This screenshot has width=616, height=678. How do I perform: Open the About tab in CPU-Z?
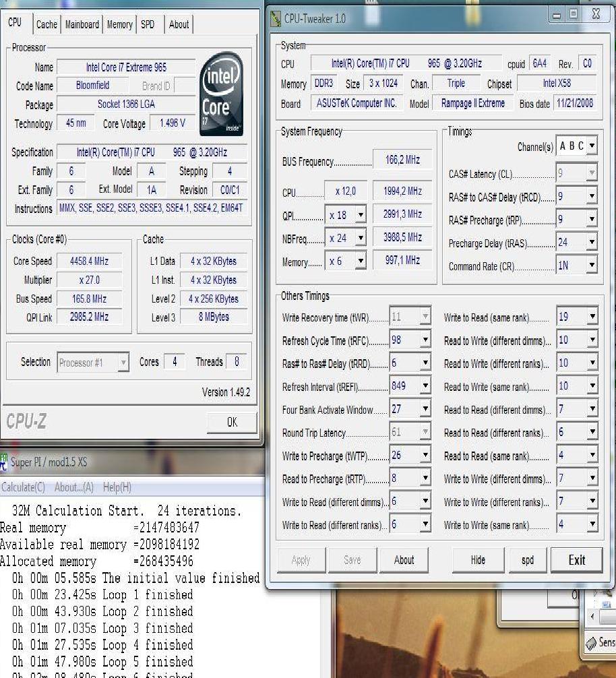point(179,25)
